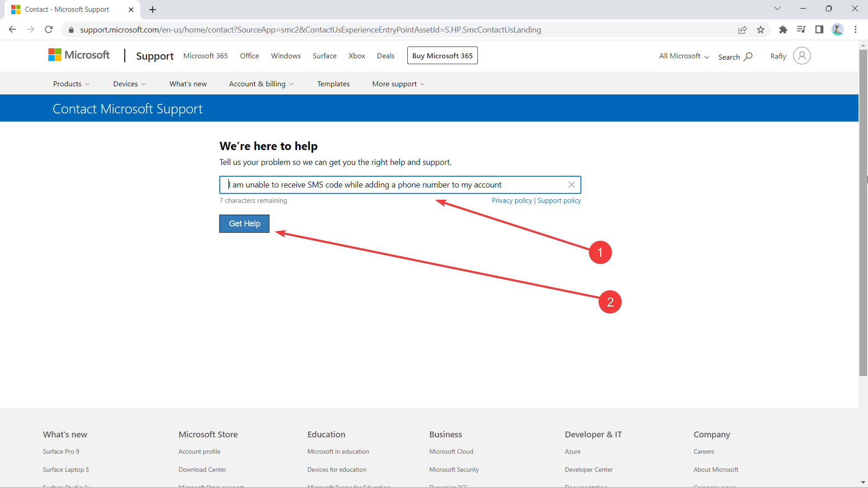Click the page vertical scrollbar thumb
Image resolution: width=868 pixels, height=488 pixels.
click(863, 212)
